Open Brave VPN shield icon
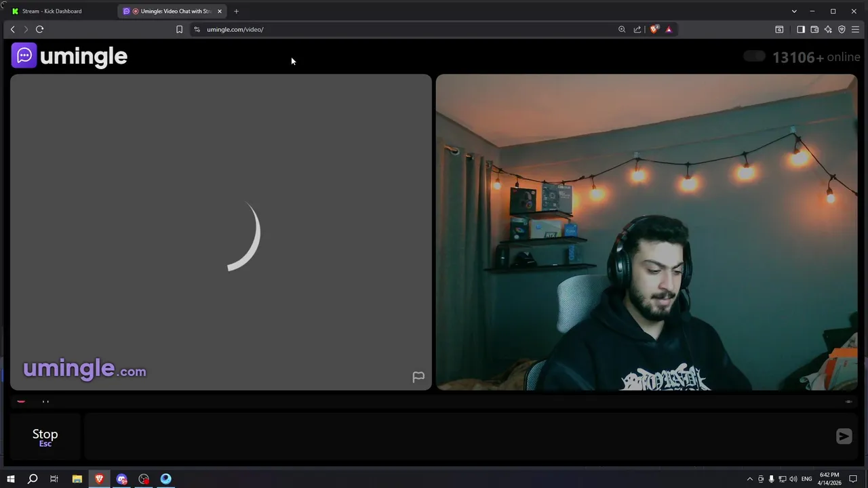Image resolution: width=868 pixels, height=488 pixels. click(842, 29)
